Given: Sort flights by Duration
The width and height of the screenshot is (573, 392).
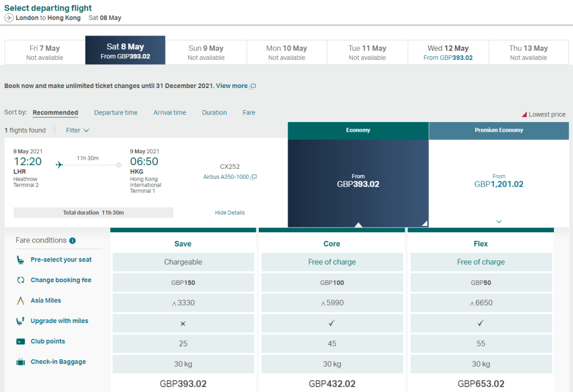Looking at the screenshot, I should [214, 112].
